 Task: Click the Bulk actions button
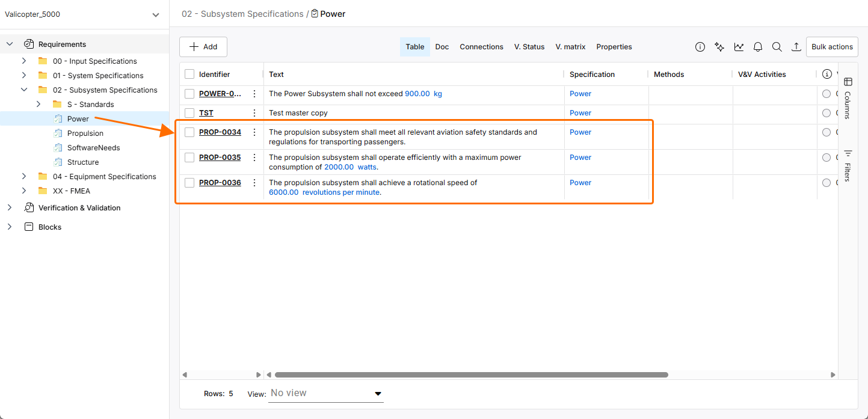832,47
